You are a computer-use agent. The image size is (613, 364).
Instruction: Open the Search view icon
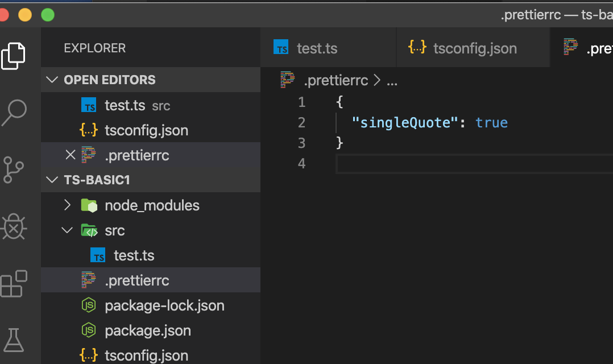pos(14,113)
